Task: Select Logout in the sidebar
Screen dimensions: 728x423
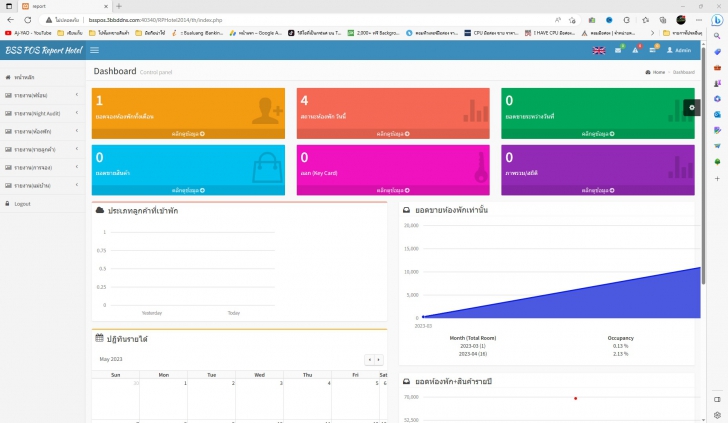Action: (x=22, y=203)
